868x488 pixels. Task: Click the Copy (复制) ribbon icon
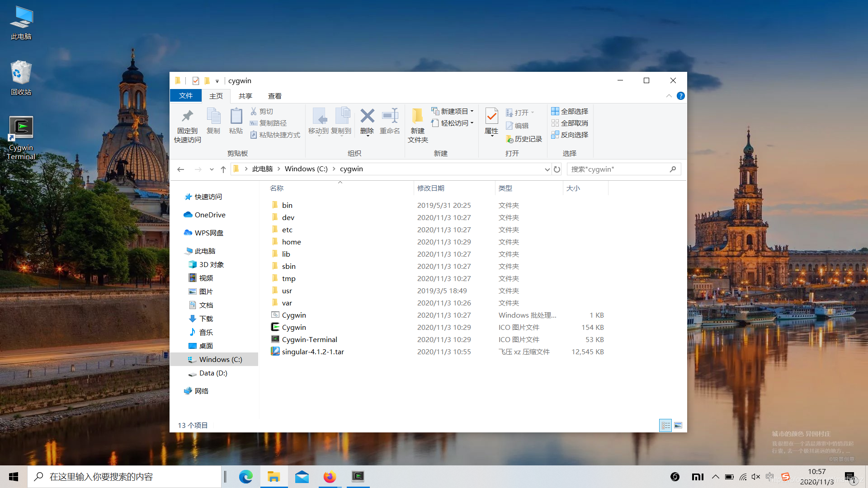(213, 117)
